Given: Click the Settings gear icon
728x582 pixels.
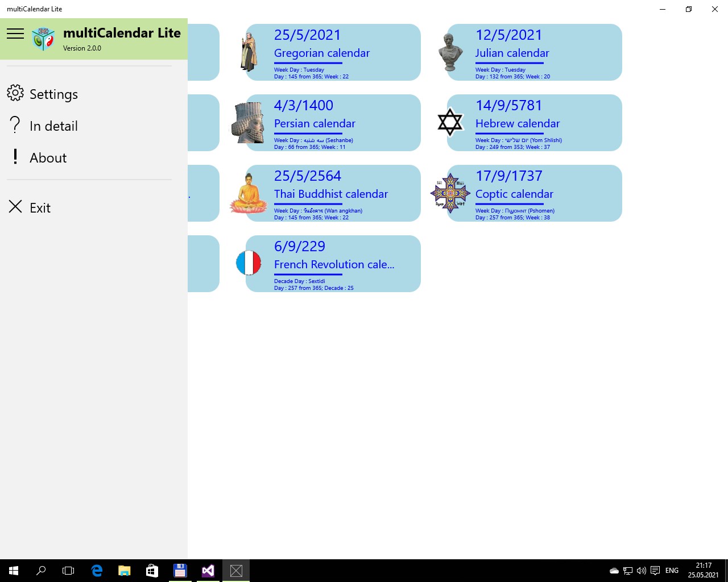Looking at the screenshot, I should (x=15, y=93).
